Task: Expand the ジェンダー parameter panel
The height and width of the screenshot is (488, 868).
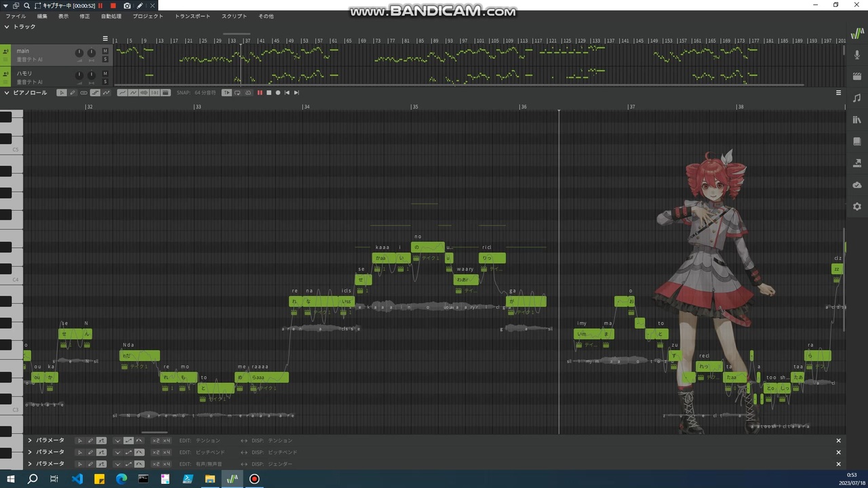Action: point(30,464)
